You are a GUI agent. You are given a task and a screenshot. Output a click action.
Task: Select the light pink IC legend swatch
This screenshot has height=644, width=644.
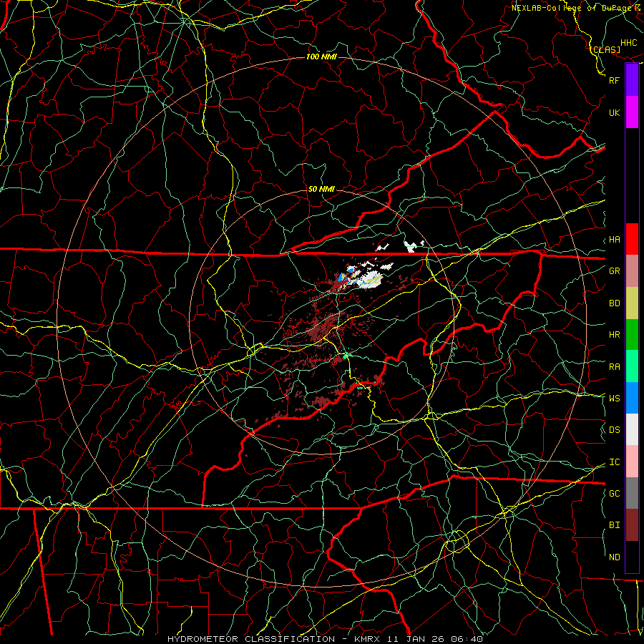[x=632, y=462]
